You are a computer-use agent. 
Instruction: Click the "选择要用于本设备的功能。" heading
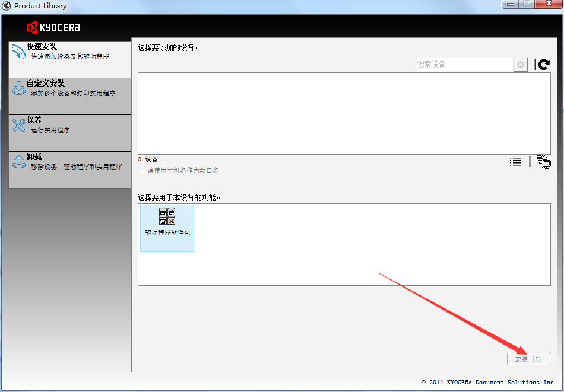coord(179,197)
